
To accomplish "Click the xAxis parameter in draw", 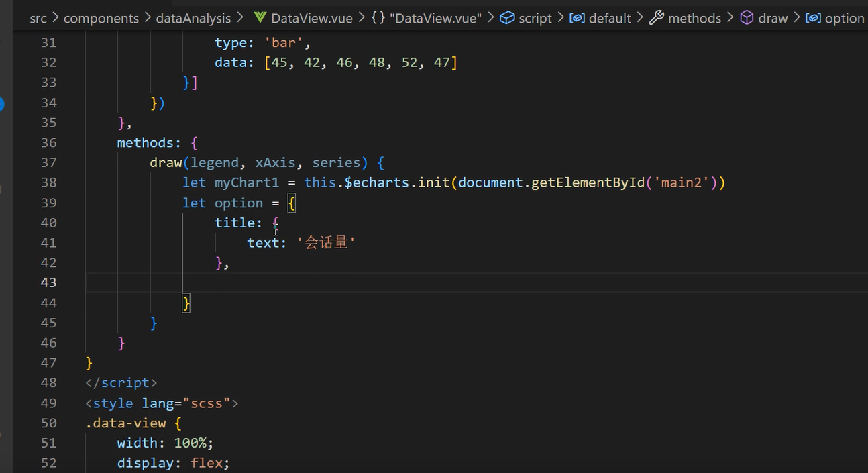I will 275,162.
